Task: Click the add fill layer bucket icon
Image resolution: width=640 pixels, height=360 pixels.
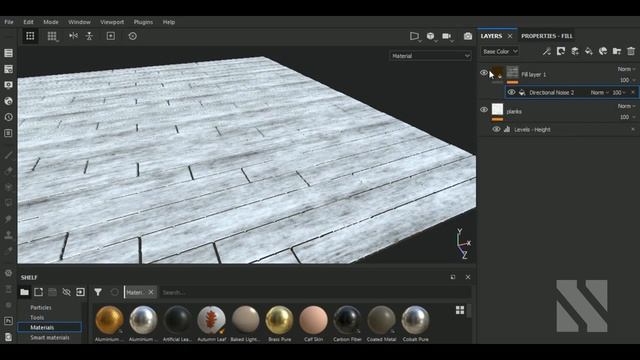Action: pyautogui.click(x=589, y=51)
